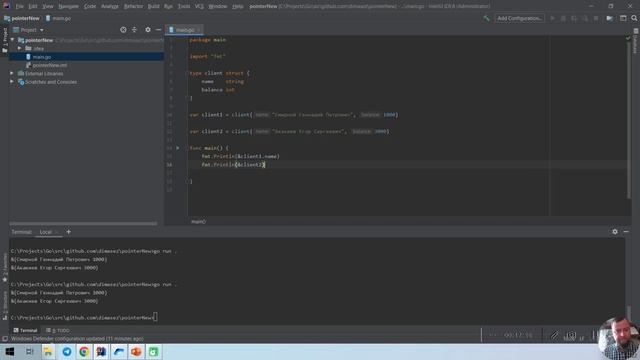Toggle the Project tool window side tab
640x360 pixels.
coord(4,40)
